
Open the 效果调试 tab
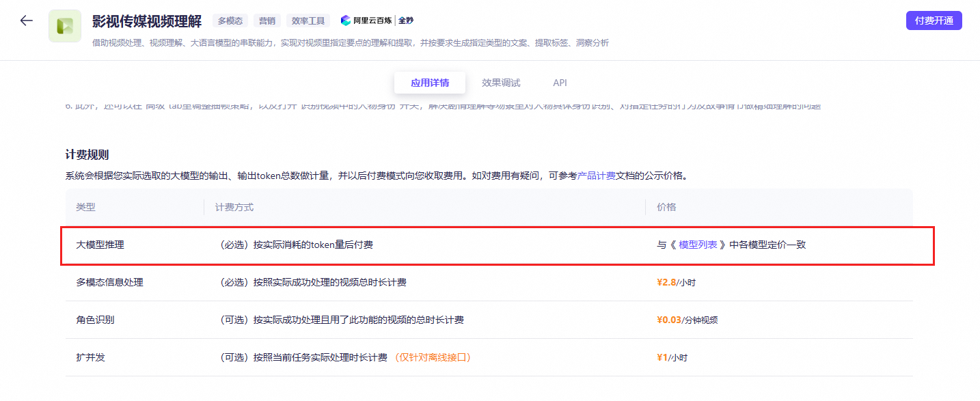501,83
